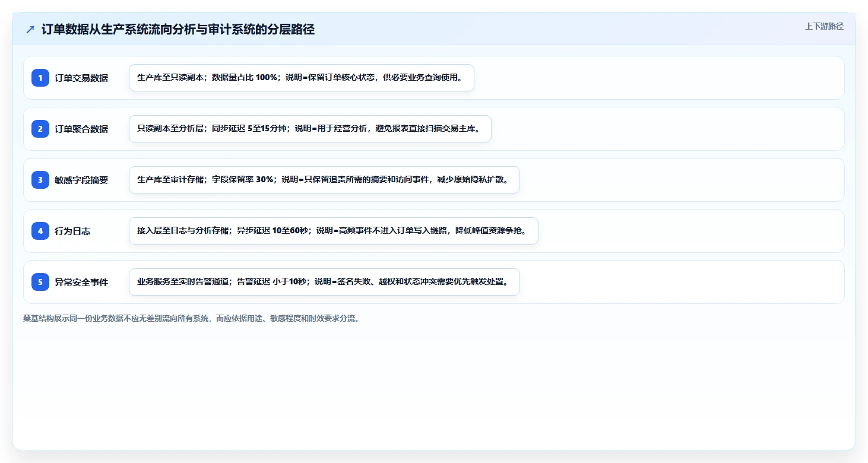Select the 订单聚合数据 row label

coord(81,129)
